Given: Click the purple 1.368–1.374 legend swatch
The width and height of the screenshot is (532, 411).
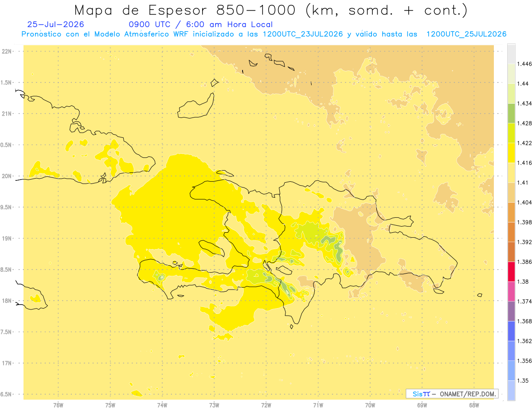Looking at the screenshot, I should (x=511, y=311).
